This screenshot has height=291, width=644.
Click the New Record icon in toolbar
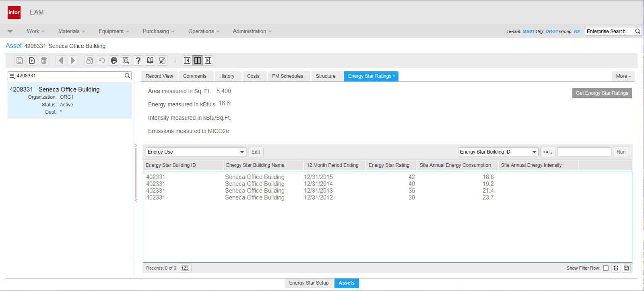32,60
